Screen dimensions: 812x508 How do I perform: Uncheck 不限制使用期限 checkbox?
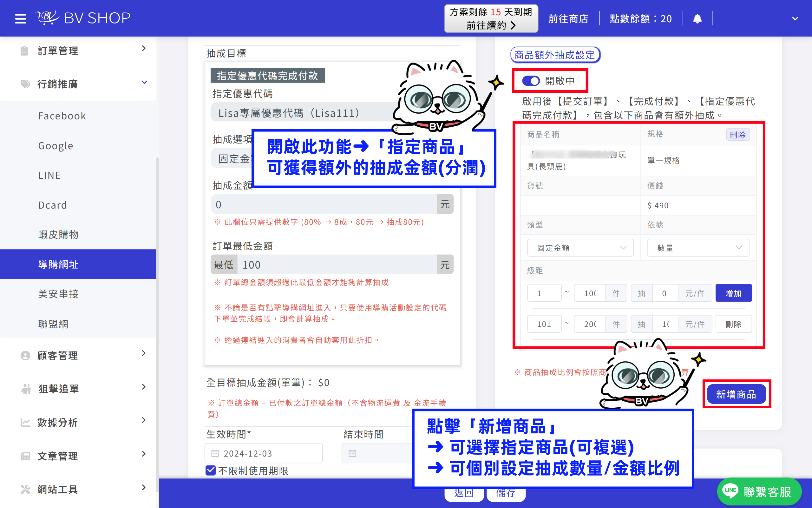click(210, 470)
